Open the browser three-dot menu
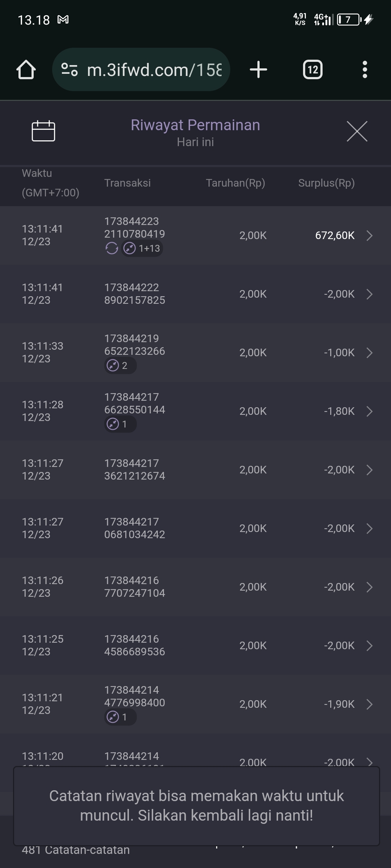The image size is (391, 868). click(x=365, y=69)
